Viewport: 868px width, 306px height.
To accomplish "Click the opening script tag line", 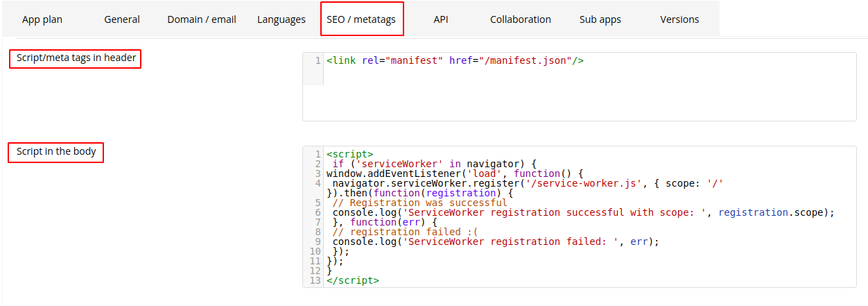I will click(x=350, y=154).
